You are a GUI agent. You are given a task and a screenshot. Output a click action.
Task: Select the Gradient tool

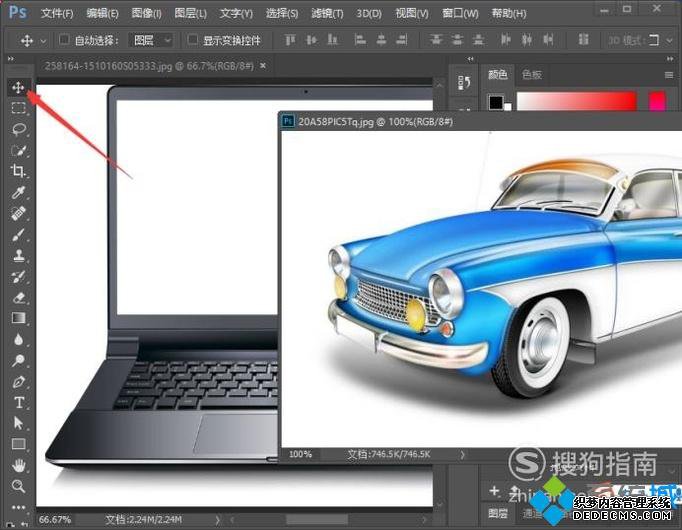(18, 318)
